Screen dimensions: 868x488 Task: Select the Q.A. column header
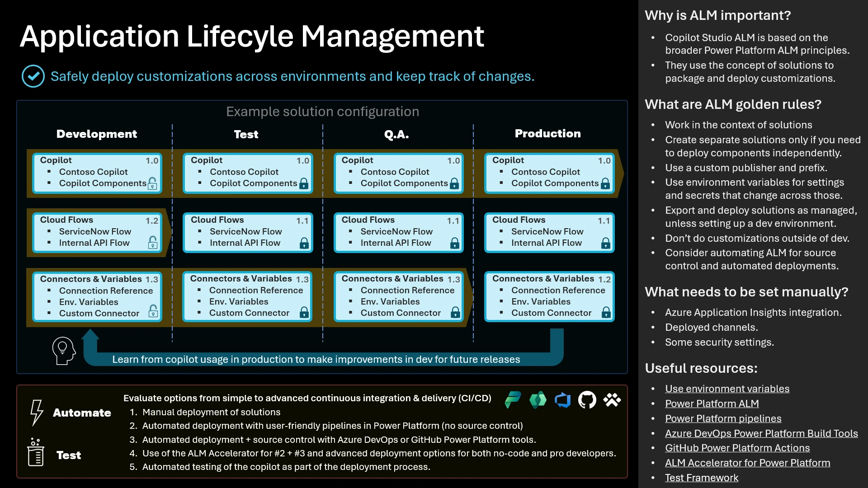click(x=396, y=134)
